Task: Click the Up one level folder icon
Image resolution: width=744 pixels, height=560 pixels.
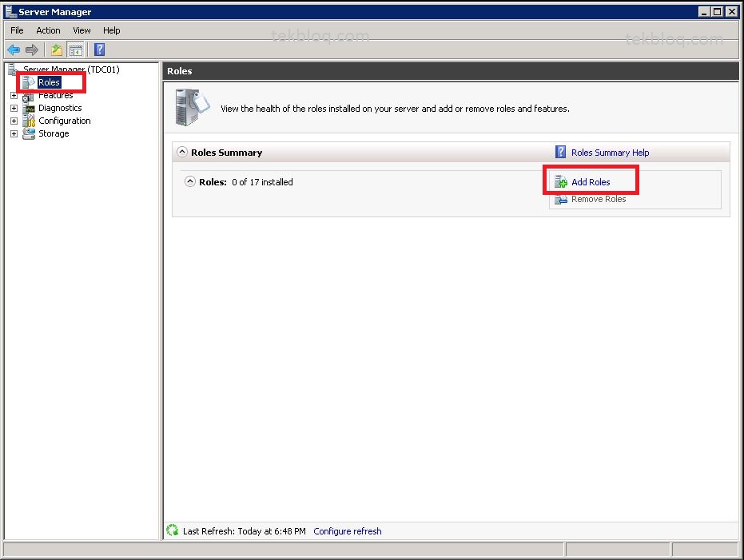Action: pyautogui.click(x=57, y=50)
